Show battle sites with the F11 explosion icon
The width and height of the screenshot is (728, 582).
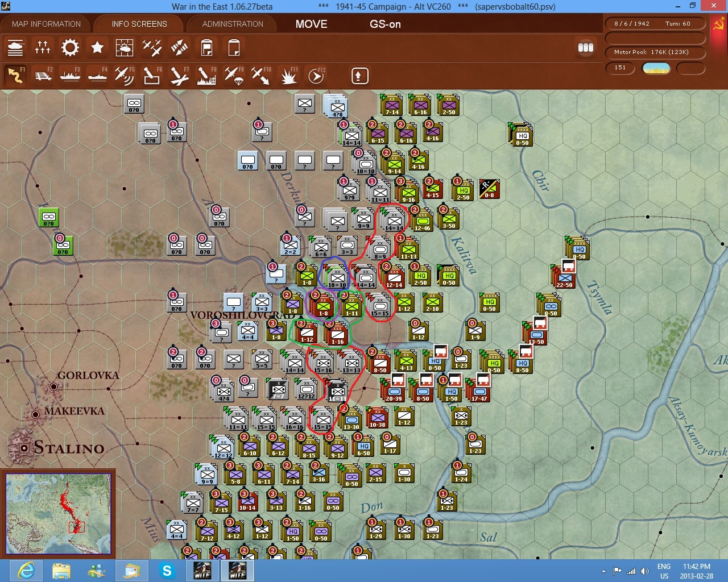click(288, 76)
